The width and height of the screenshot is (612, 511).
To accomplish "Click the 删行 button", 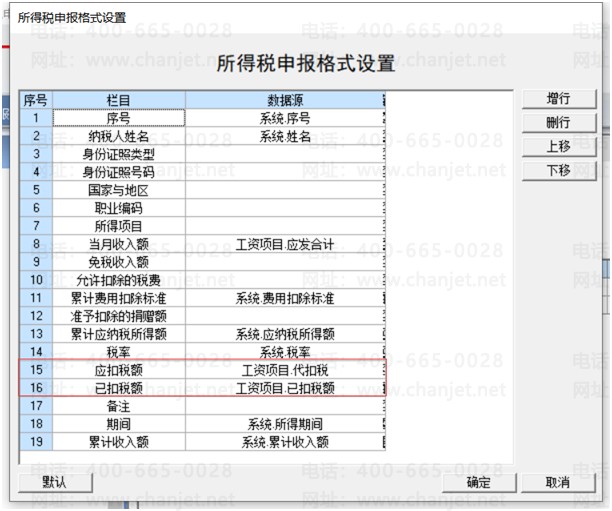I will click(559, 123).
